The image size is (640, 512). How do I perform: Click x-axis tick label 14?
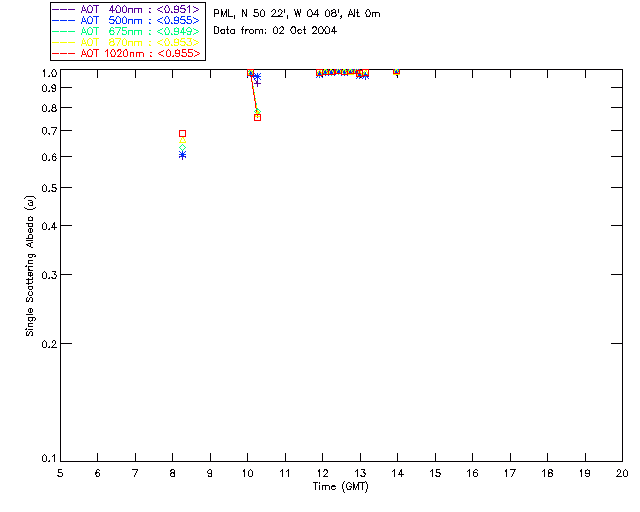coord(398,473)
